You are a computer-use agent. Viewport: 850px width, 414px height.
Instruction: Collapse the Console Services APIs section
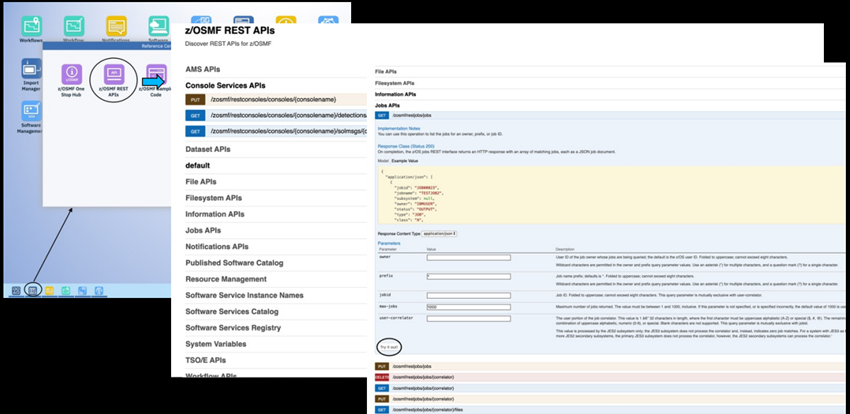(225, 86)
